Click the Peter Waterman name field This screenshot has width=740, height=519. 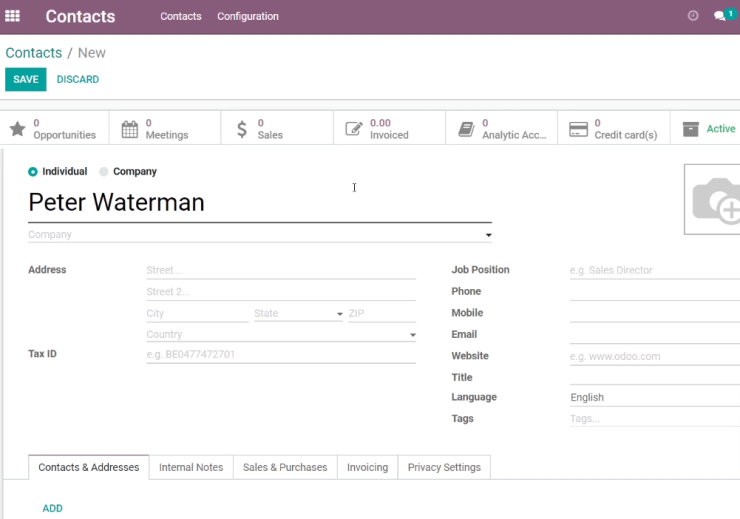click(260, 203)
